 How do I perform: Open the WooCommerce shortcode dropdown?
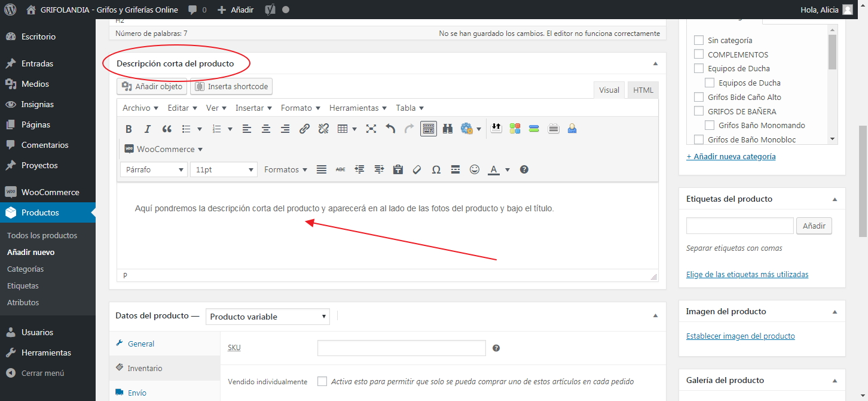point(163,149)
